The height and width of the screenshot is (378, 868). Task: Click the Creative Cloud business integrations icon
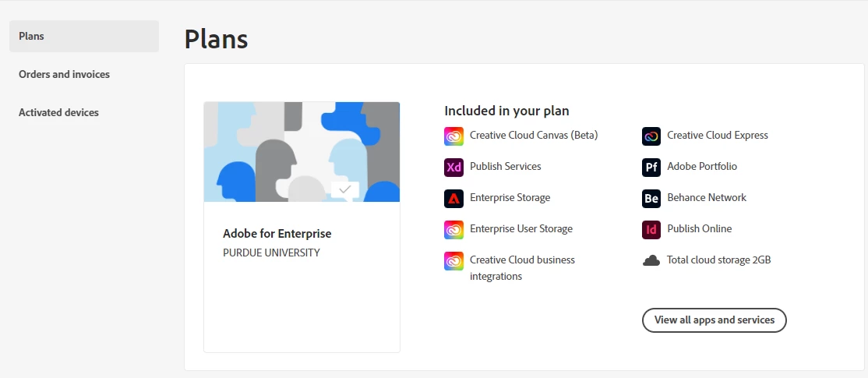click(453, 260)
